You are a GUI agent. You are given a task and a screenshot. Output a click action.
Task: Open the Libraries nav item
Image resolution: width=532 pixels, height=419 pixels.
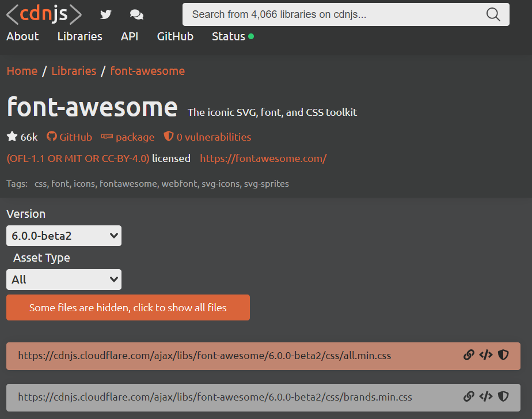79,36
